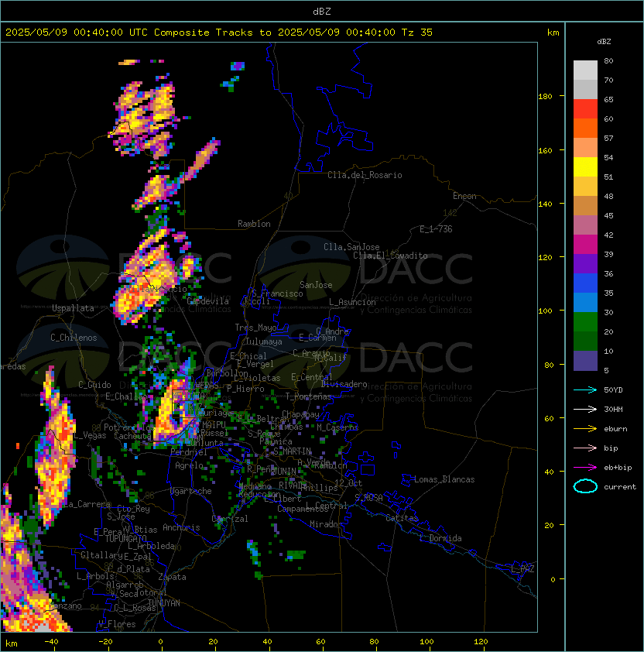Click the 'Divisadero' map label
This screenshot has width=644, height=652.
[344, 384]
